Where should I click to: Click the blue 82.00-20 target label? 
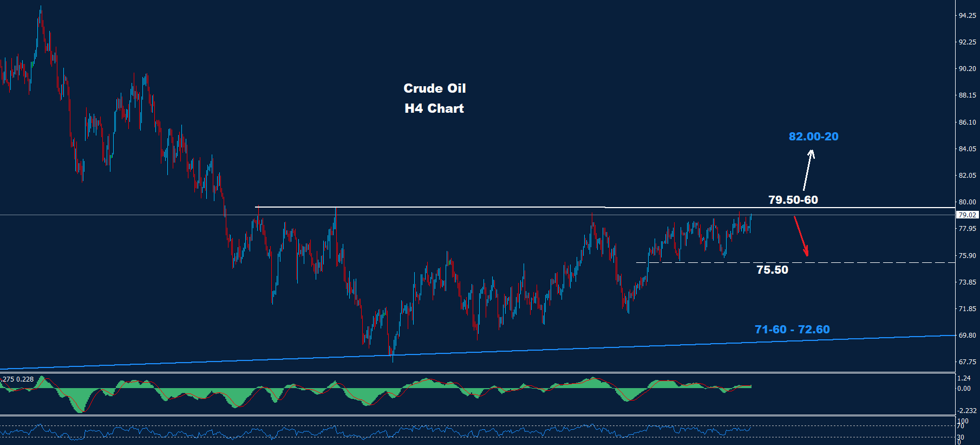[x=813, y=137]
